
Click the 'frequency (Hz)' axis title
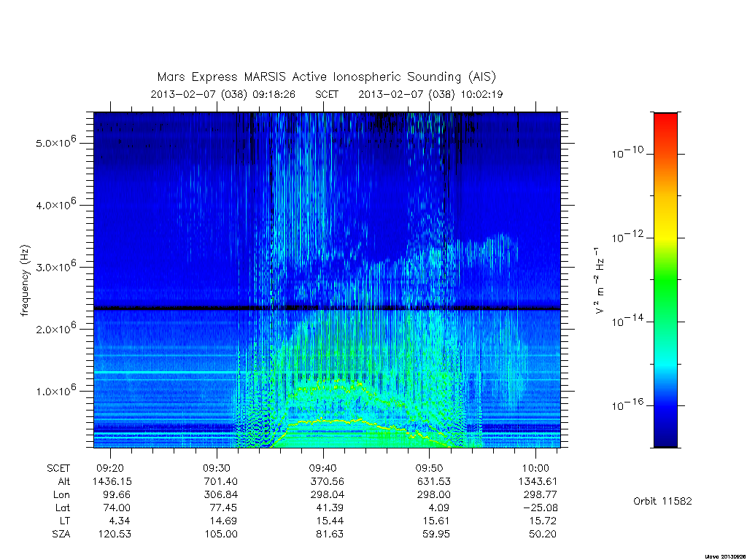[x=25, y=281]
